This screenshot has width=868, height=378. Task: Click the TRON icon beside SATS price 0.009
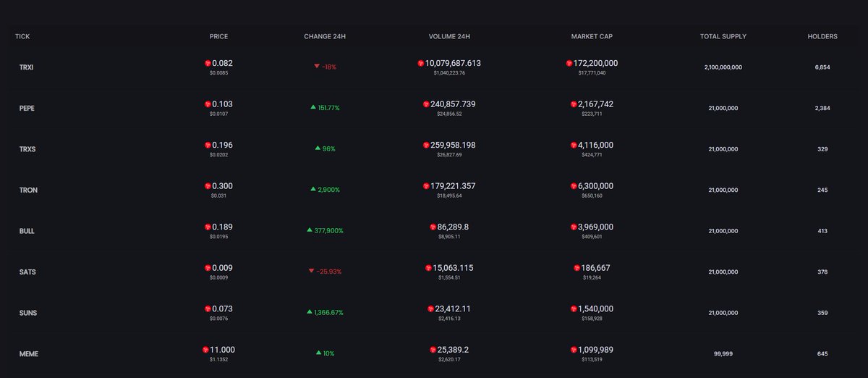pos(208,268)
